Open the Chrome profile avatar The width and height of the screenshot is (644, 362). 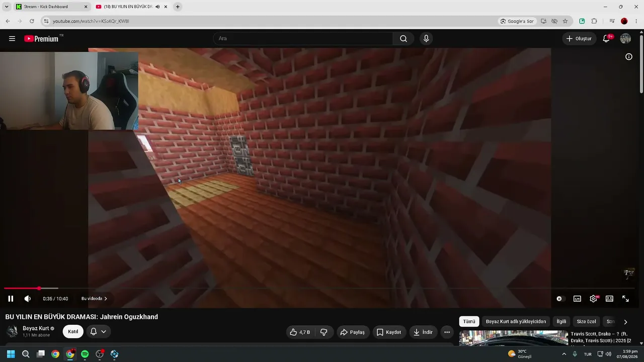coord(624,21)
